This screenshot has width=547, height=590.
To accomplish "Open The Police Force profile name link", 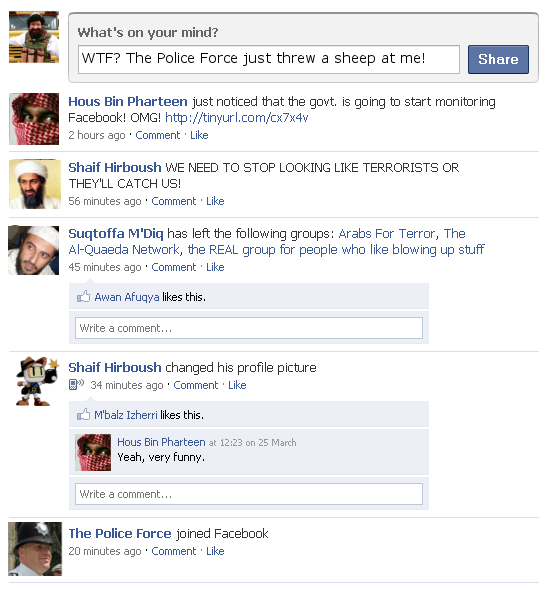I will [120, 534].
